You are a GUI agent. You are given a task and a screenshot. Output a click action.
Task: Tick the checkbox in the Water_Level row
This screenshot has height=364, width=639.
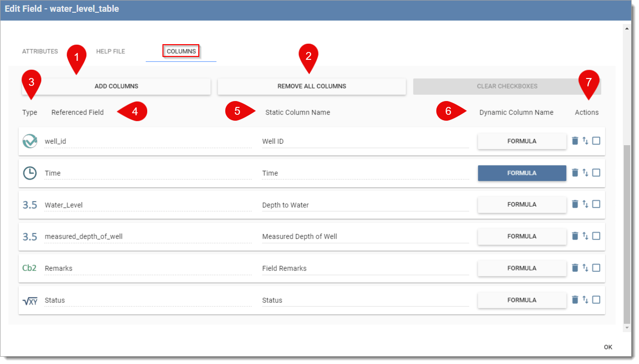596,204
